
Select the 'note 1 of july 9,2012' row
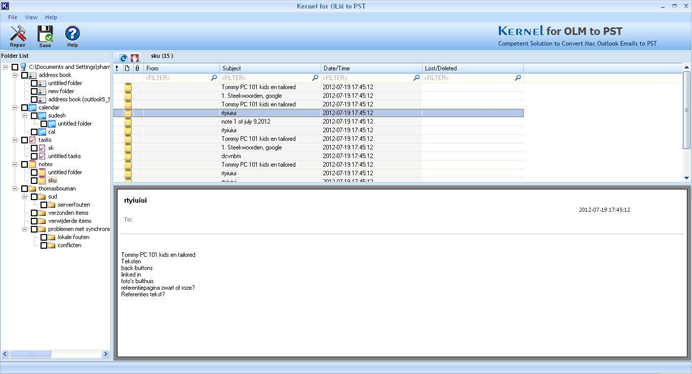pos(318,121)
